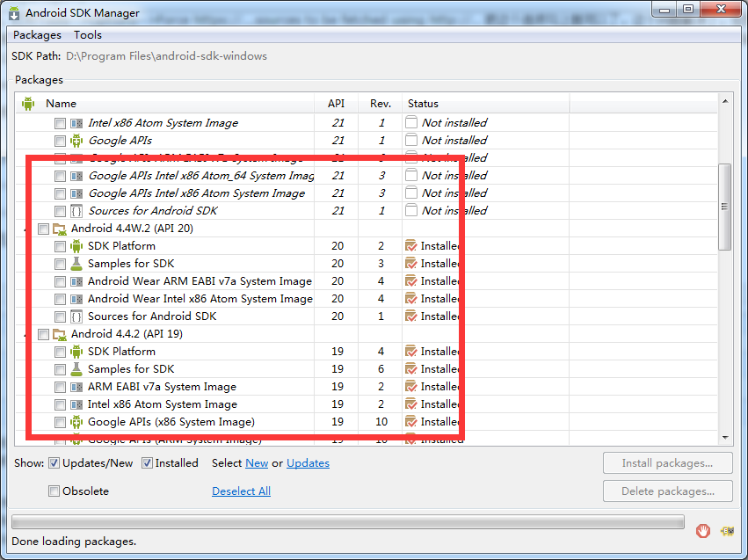Click the flask icon for Samples API 20

[x=76, y=264]
